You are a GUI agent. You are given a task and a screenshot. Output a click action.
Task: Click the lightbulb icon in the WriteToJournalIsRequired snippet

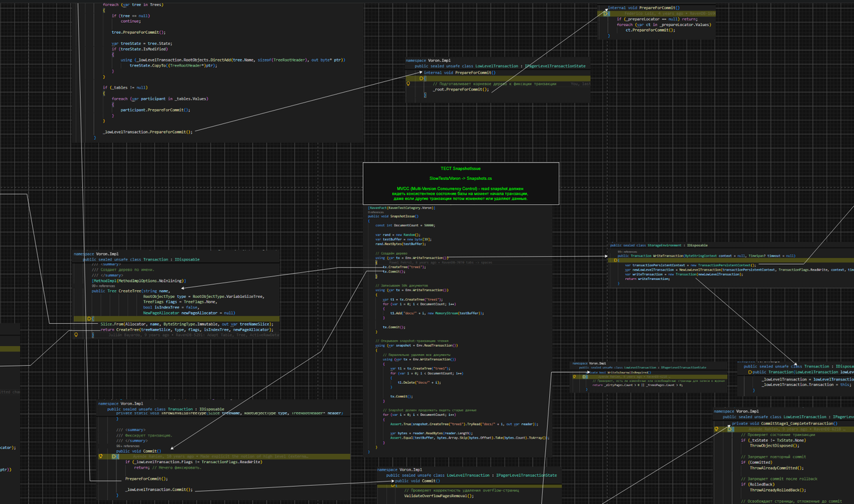[574, 378]
